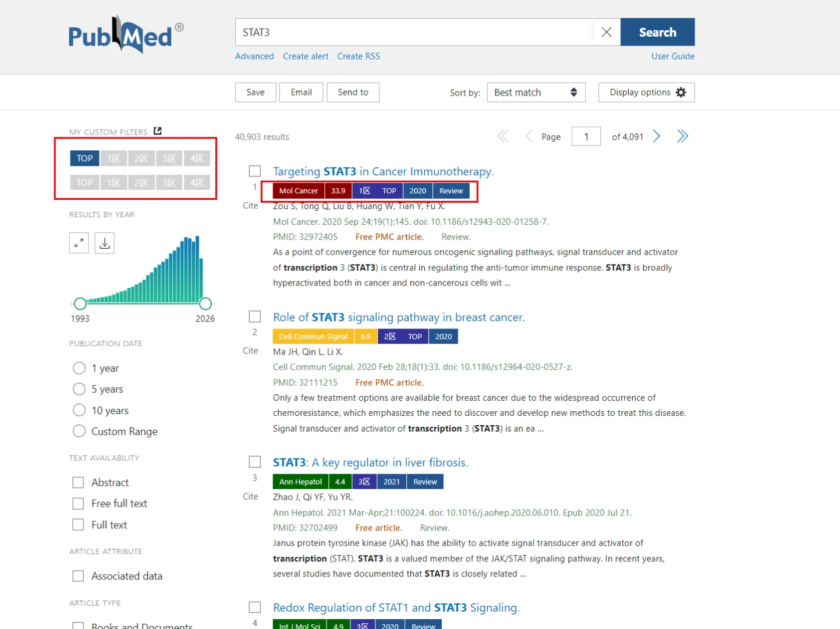
Task: Clear the search box with the X icon
Action: pos(606,32)
